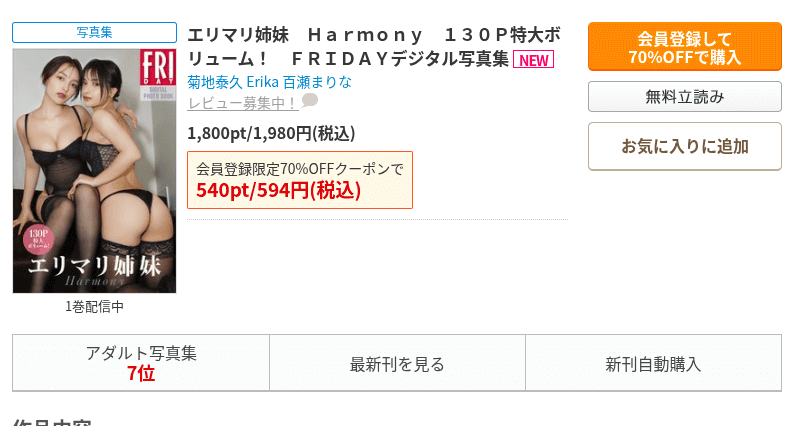799x426 pixels.
Task: Open author link 菊地泰久
Action: point(214,81)
